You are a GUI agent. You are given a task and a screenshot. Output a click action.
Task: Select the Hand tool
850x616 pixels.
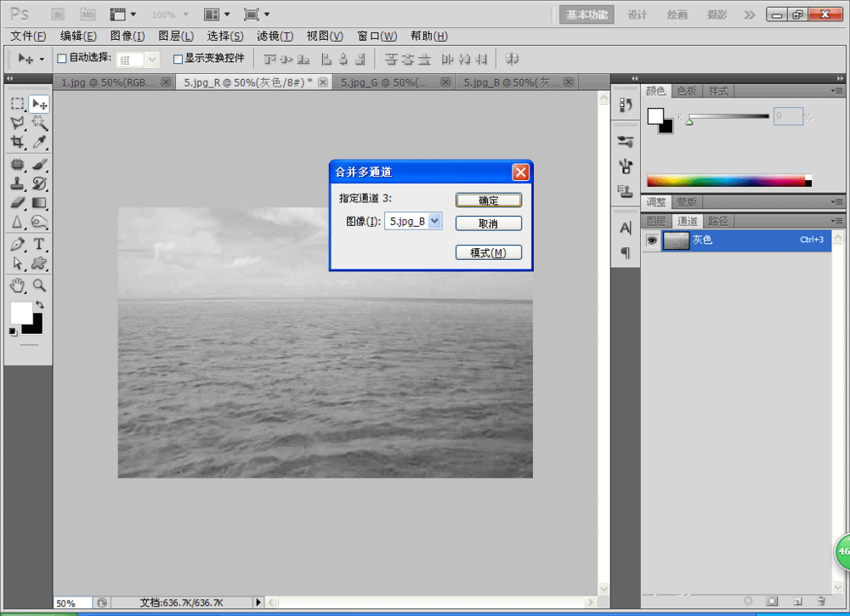pyautogui.click(x=17, y=285)
